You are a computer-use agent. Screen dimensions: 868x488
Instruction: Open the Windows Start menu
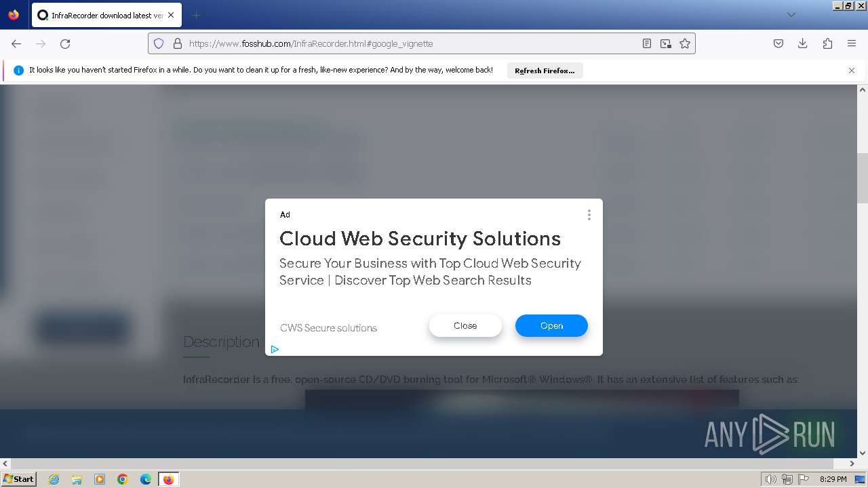click(18, 479)
